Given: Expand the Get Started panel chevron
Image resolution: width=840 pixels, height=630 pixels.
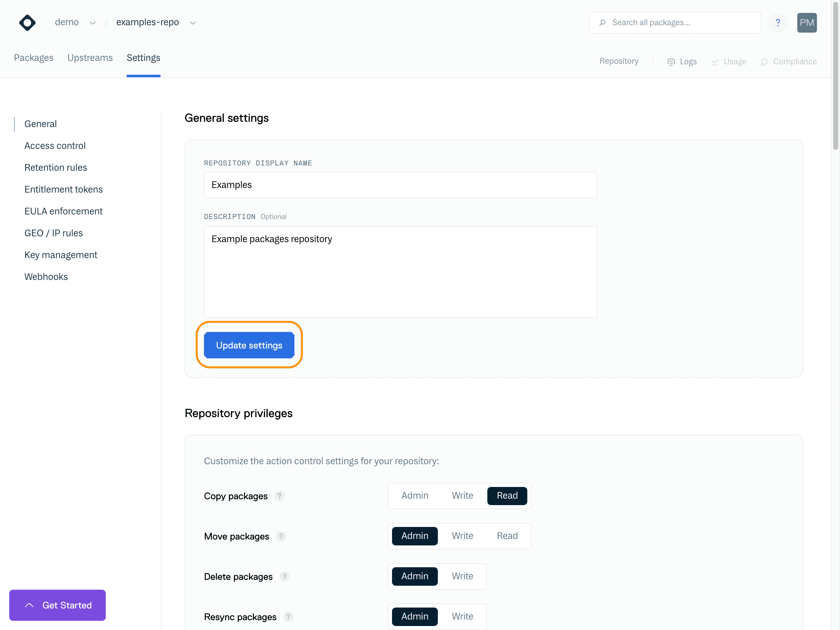Looking at the screenshot, I should pyautogui.click(x=29, y=605).
